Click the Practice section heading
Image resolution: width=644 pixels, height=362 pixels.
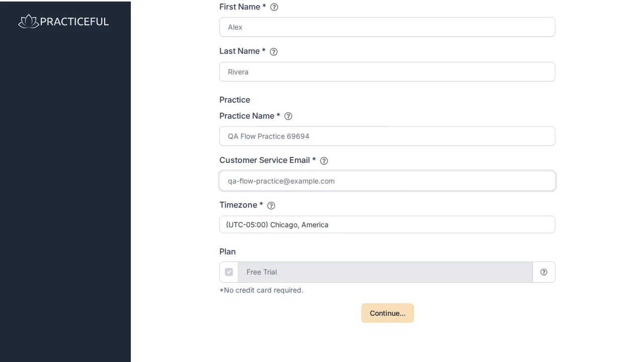tap(235, 100)
